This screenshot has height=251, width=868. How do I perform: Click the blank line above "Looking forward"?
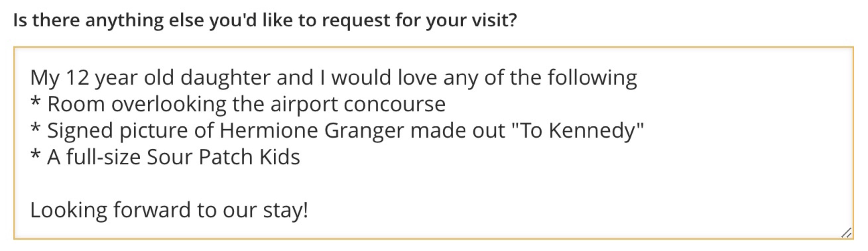click(x=168, y=183)
